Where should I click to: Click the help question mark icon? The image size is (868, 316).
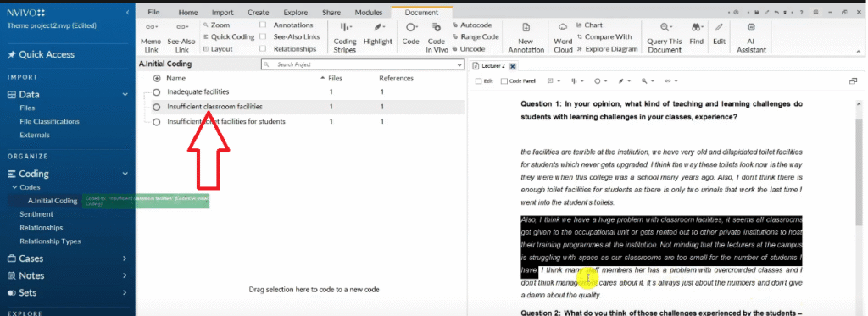pos(801,12)
